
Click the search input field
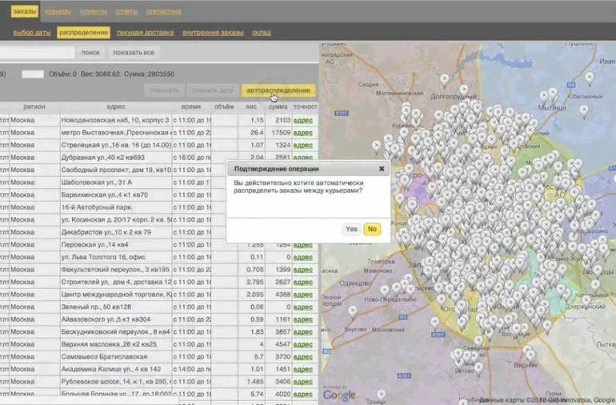click(36, 52)
